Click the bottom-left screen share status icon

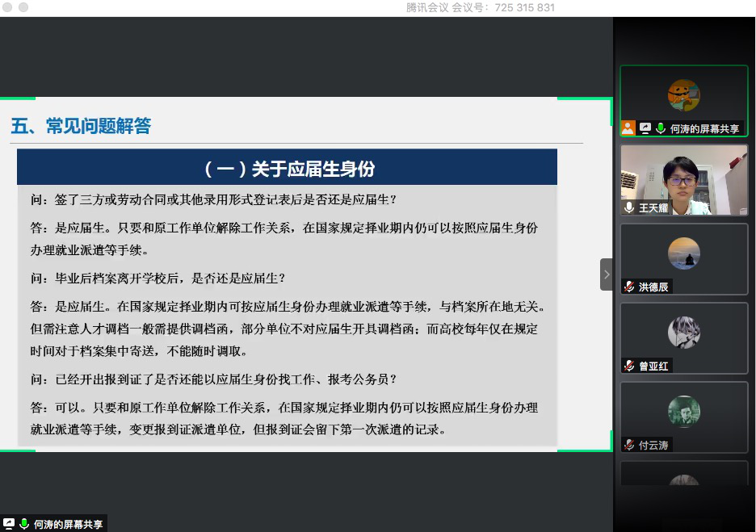(9, 524)
